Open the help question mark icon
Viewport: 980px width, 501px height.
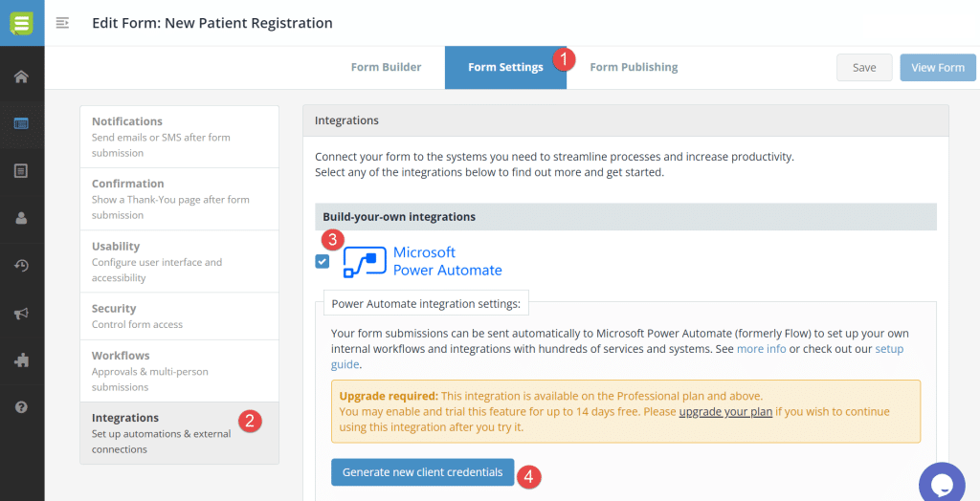21,407
